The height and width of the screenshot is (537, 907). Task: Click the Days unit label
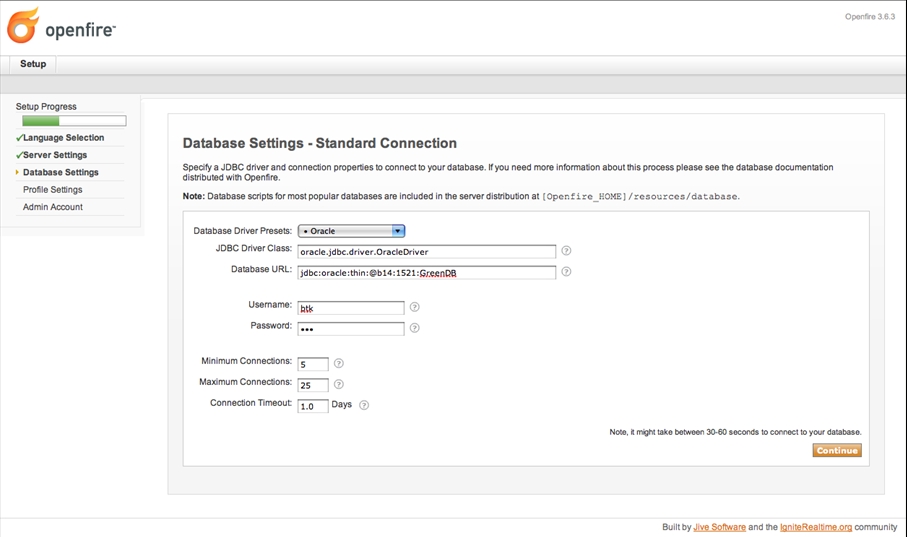(341, 404)
